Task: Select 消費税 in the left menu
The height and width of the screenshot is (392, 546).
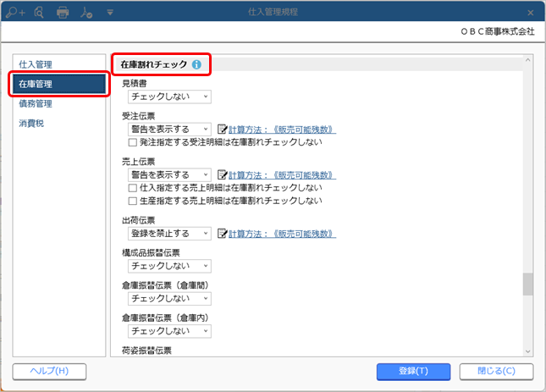Action: [x=59, y=123]
